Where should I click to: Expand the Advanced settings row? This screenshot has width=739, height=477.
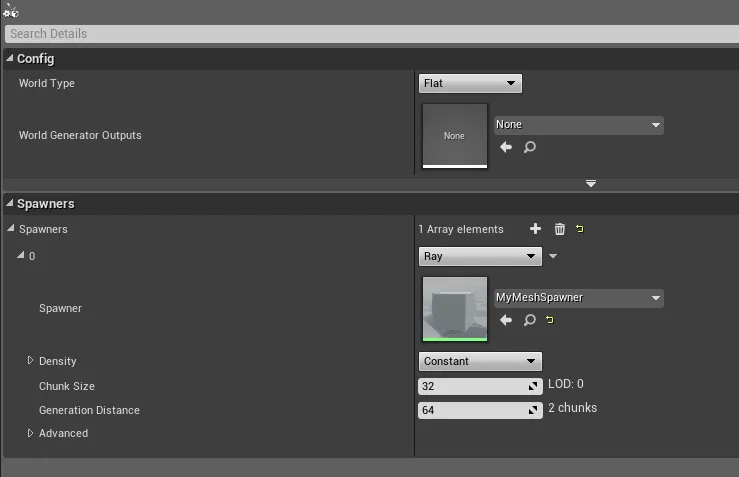[x=30, y=433]
